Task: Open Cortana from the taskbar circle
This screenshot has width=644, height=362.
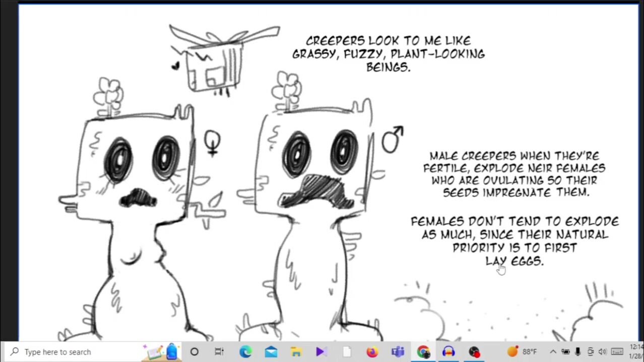Action: [x=194, y=352]
